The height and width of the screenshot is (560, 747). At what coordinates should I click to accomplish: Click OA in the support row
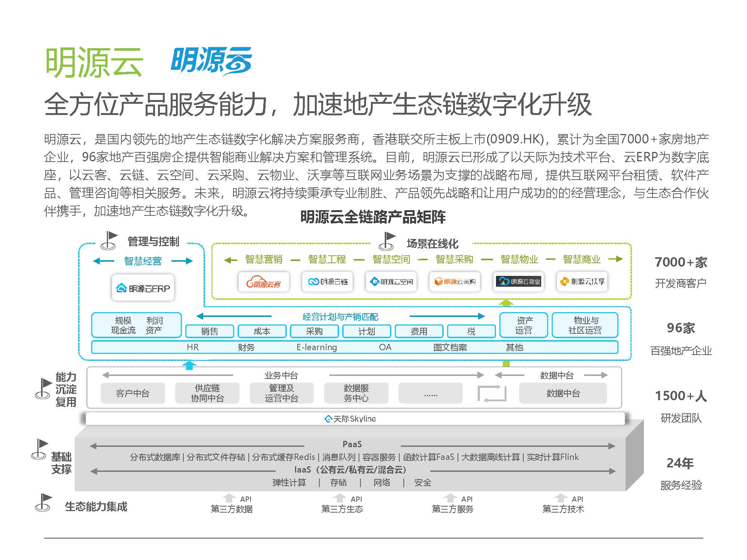385,347
